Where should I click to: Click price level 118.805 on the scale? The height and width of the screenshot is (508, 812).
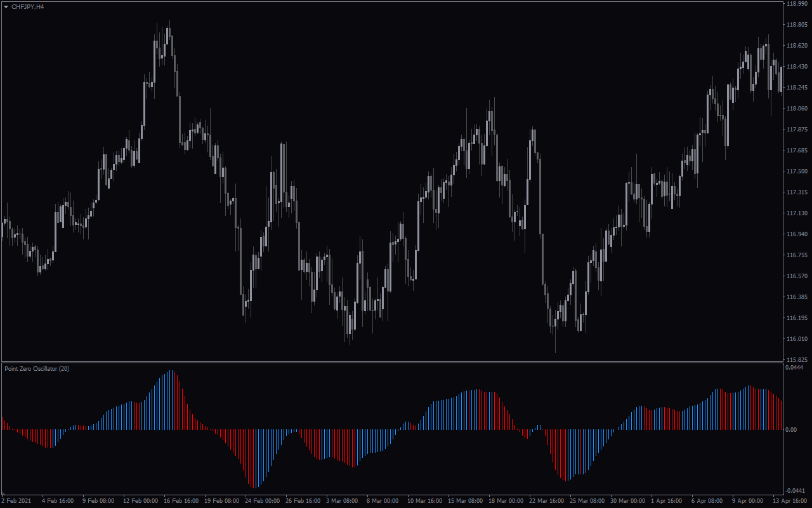[796, 25]
